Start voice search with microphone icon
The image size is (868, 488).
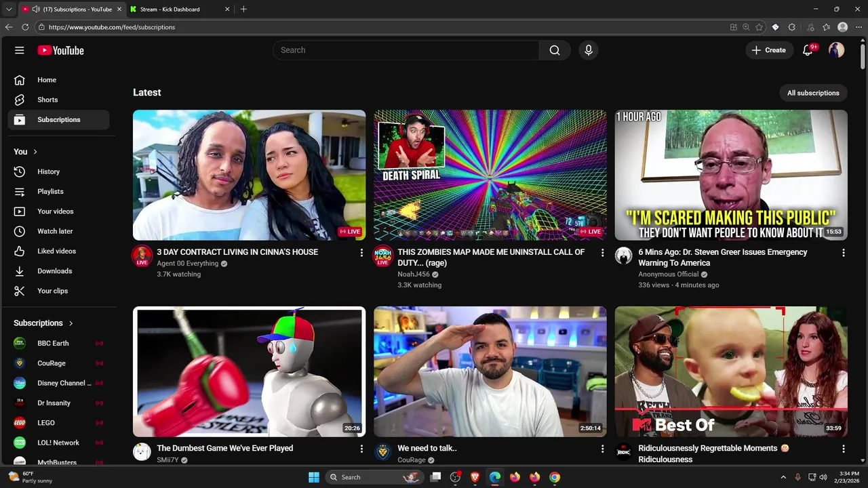(x=589, y=50)
